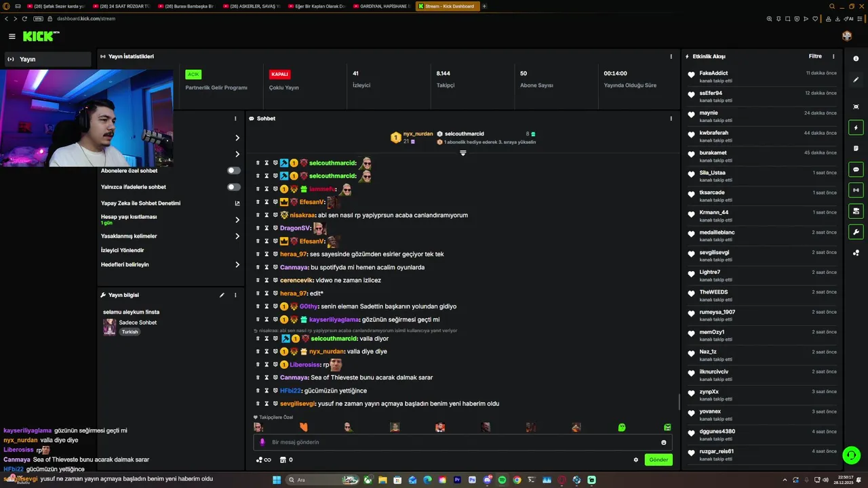Image resolution: width=868 pixels, height=488 pixels.
Task: Select the orange heart emote
Action: pos(304,427)
